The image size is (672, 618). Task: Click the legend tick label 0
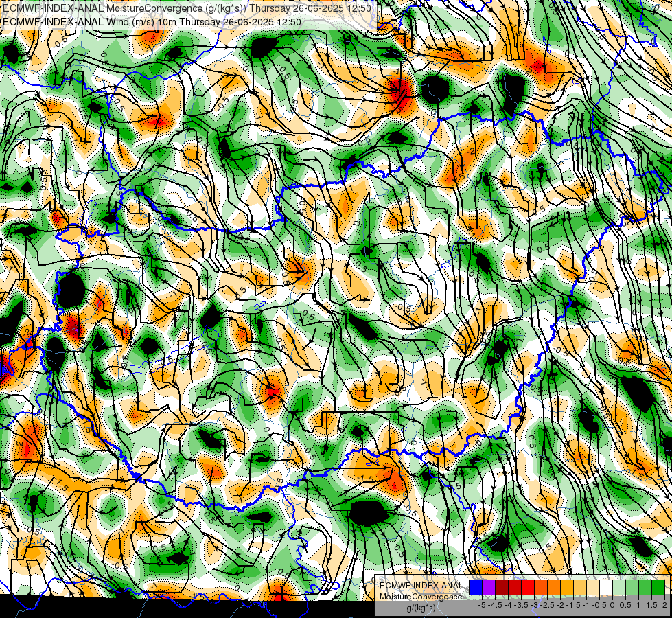coord(612,605)
